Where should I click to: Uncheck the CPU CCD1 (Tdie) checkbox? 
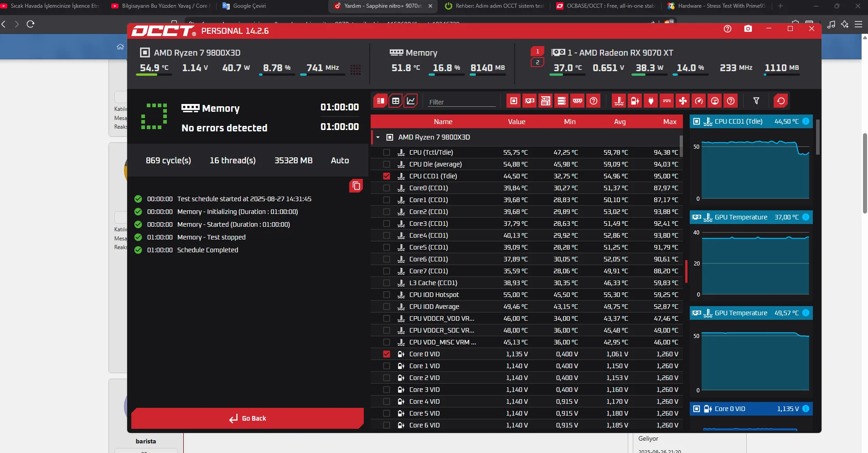387,176
